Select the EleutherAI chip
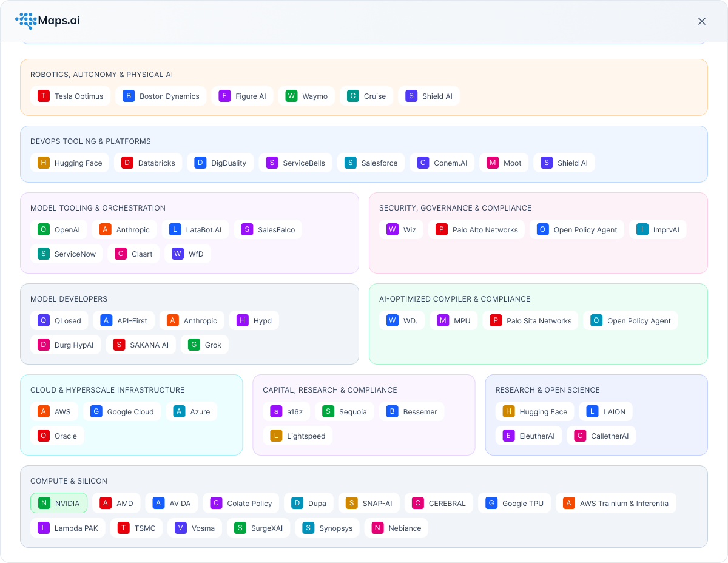Screen dimensions: 728x563 528,436
